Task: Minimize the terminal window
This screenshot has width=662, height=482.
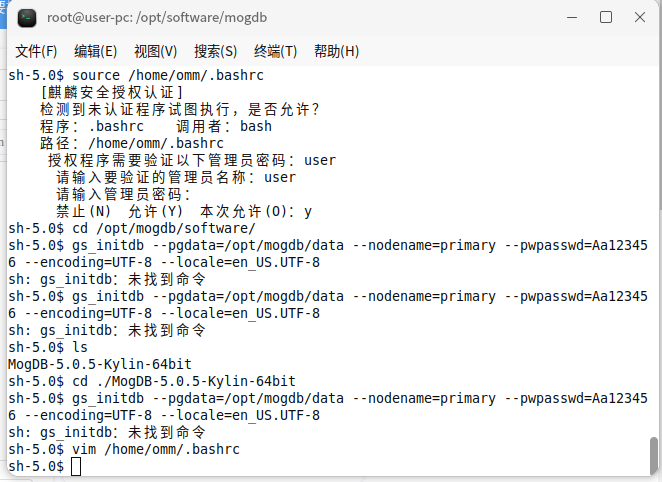Action: click(572, 18)
